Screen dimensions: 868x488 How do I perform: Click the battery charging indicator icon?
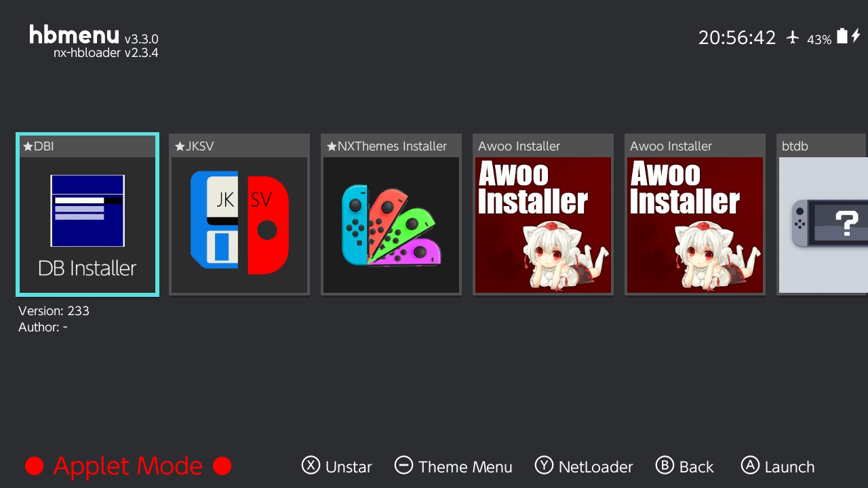(848, 36)
